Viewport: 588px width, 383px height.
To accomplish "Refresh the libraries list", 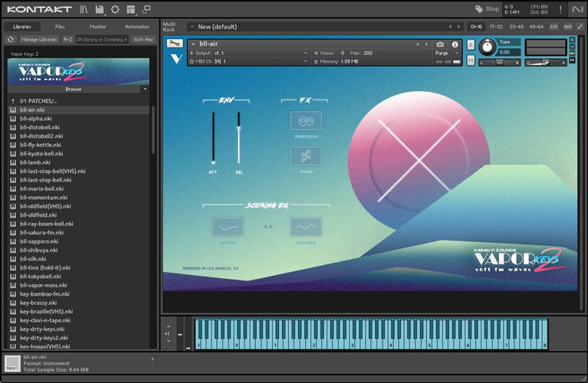I will 11,39.
